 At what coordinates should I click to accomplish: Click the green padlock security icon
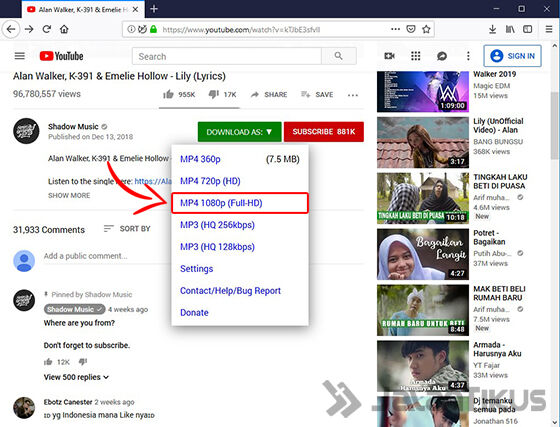(x=154, y=29)
